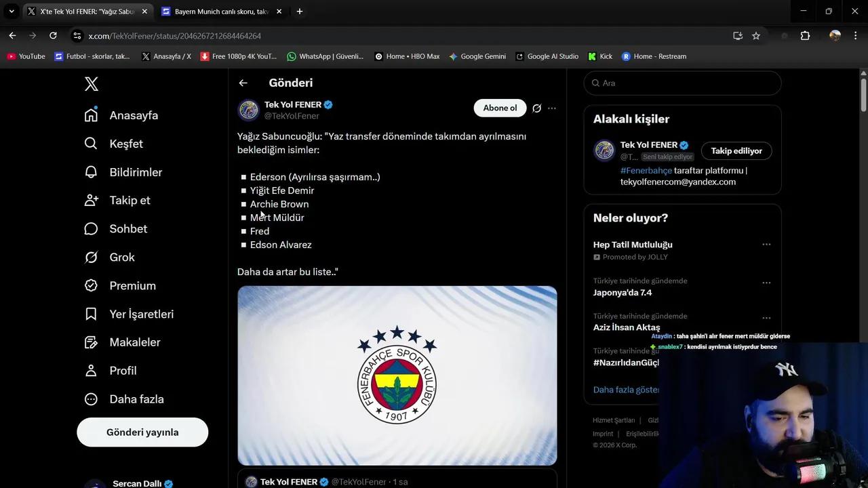This screenshot has height=488, width=868.
Task: Switch to Bayern Munich canlı skoru tab
Action: (221, 12)
